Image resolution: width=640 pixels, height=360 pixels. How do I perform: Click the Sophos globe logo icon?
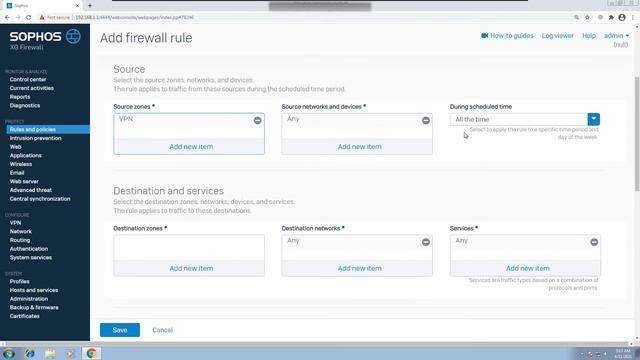pyautogui.click(x=73, y=36)
